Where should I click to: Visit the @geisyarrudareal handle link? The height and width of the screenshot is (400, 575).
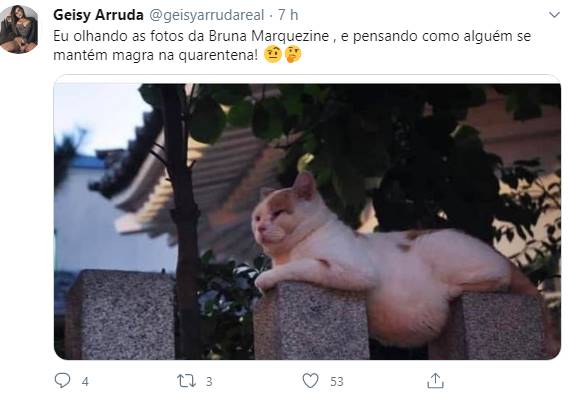point(207,15)
